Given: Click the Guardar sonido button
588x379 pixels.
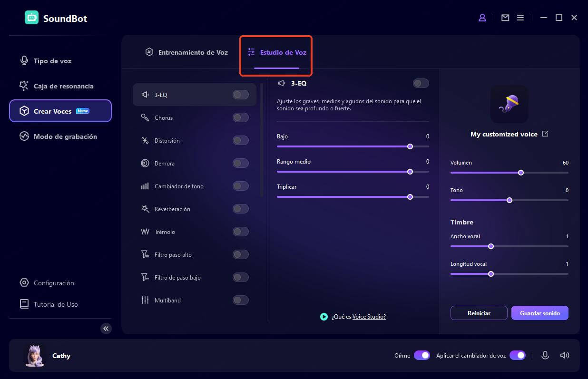Looking at the screenshot, I should pyautogui.click(x=539, y=313).
